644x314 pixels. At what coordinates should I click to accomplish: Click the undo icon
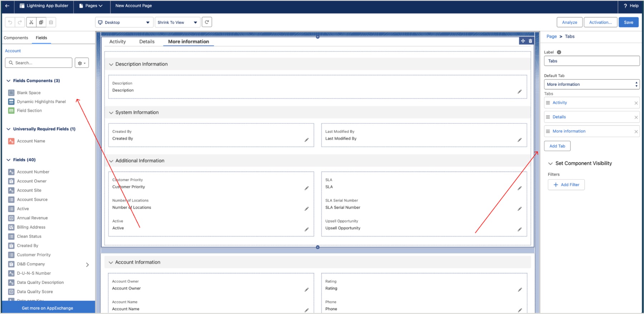[10, 22]
